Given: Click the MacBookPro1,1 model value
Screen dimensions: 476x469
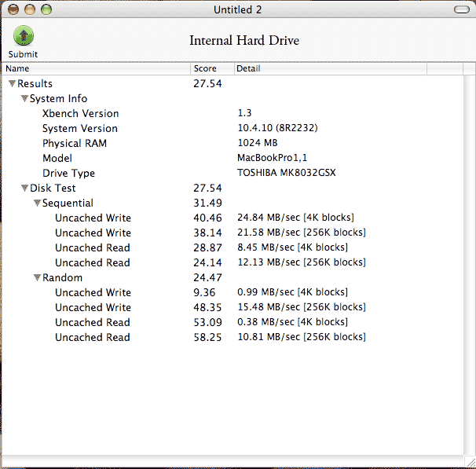Looking at the screenshot, I should 272,158.
